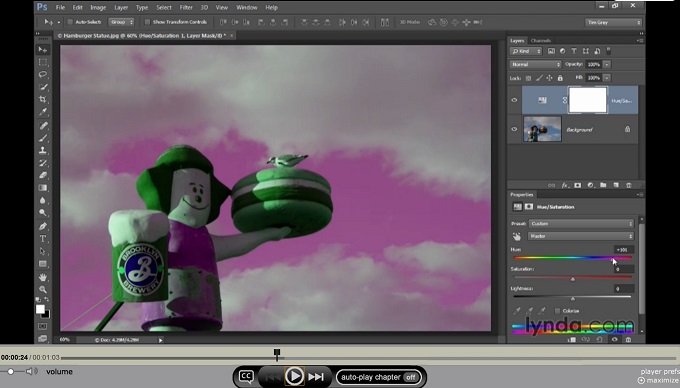Select the Horizontal Type tool
The image size is (680, 388).
coord(42,239)
